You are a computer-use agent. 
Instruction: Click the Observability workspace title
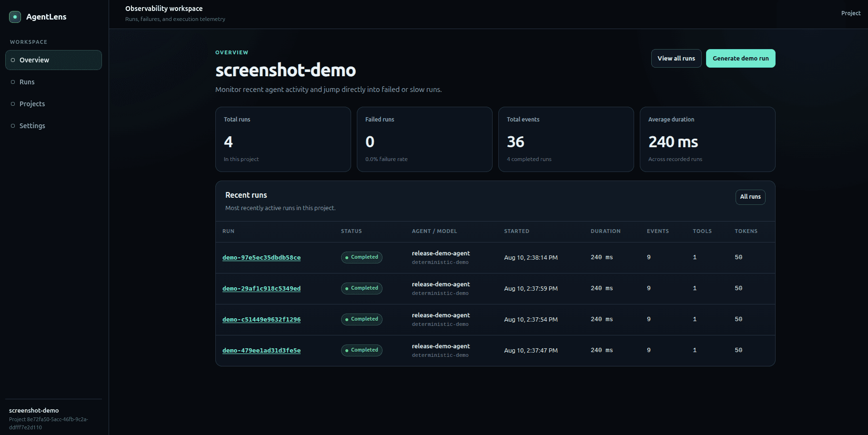[164, 9]
